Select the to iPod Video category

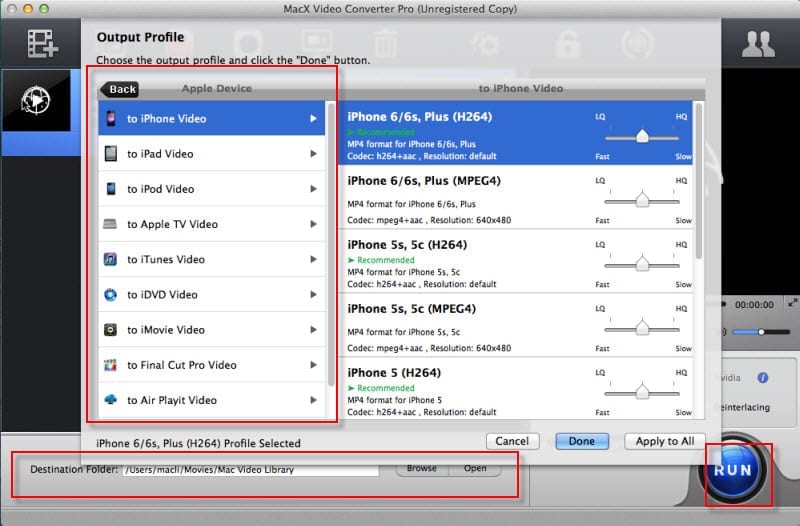click(x=212, y=189)
